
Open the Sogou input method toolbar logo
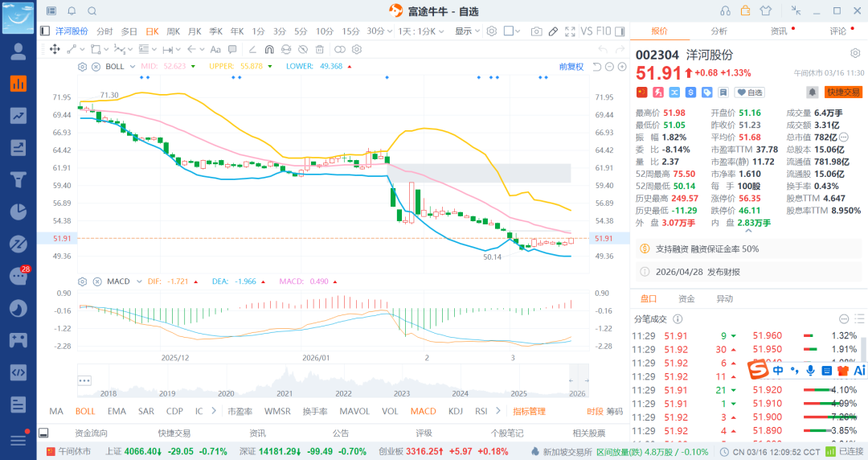click(758, 369)
